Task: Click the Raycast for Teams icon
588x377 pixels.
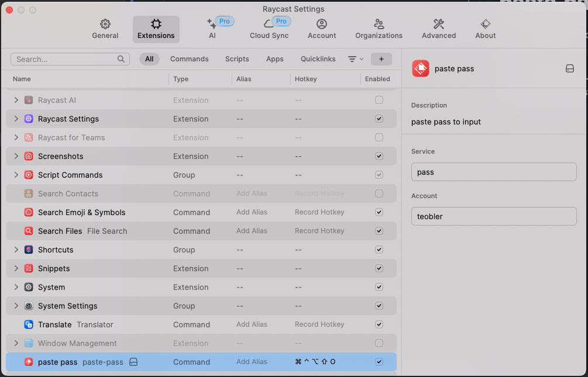Action: point(29,137)
